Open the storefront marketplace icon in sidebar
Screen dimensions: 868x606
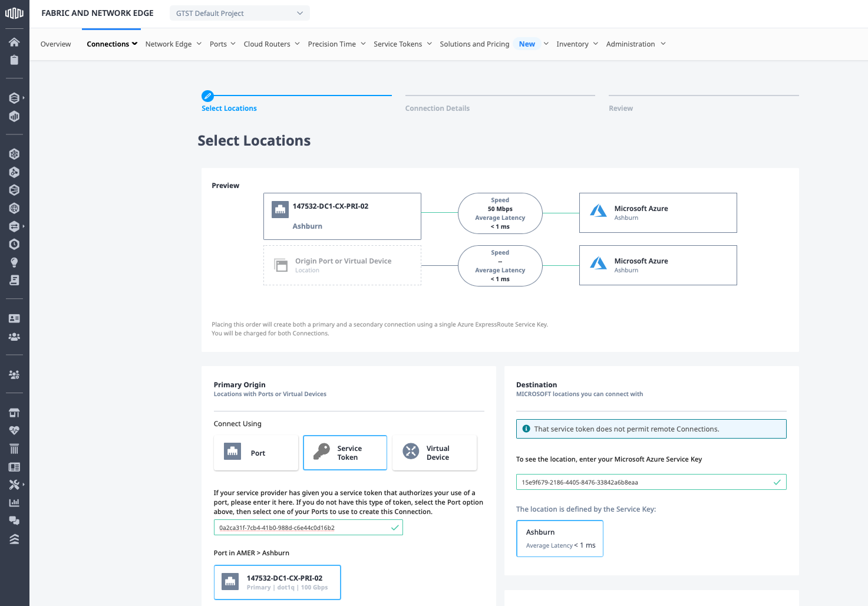(x=14, y=413)
